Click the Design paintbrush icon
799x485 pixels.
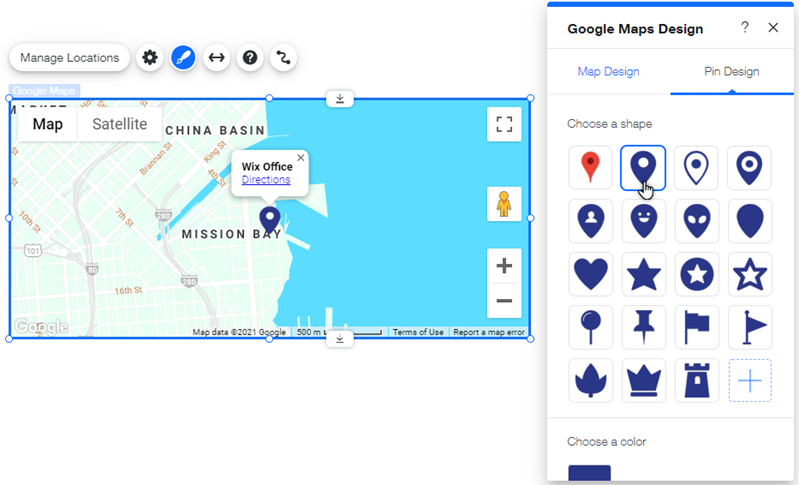click(x=183, y=58)
